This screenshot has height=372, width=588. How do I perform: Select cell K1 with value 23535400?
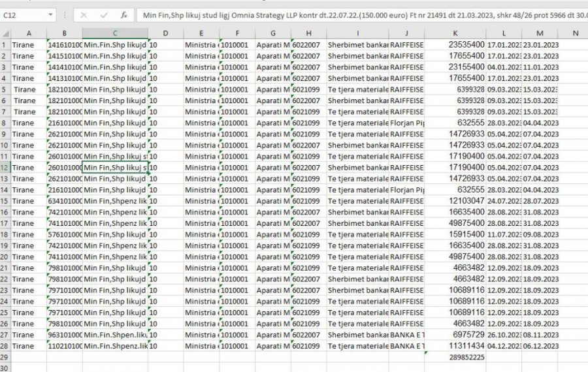click(455, 45)
